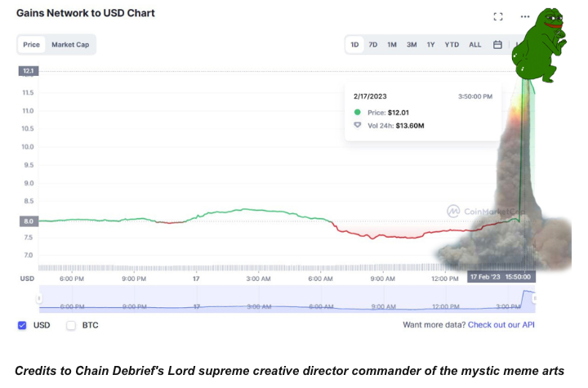Click the 11.5 y-axis price label
This screenshot has width=588, height=388.
click(x=28, y=92)
